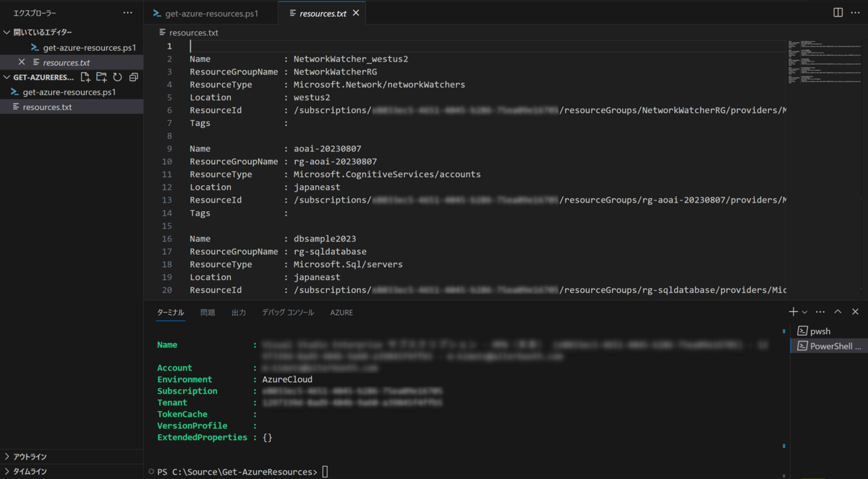Open the ターミナル panel tab
Viewport: 868px width, 479px height.
point(171,313)
